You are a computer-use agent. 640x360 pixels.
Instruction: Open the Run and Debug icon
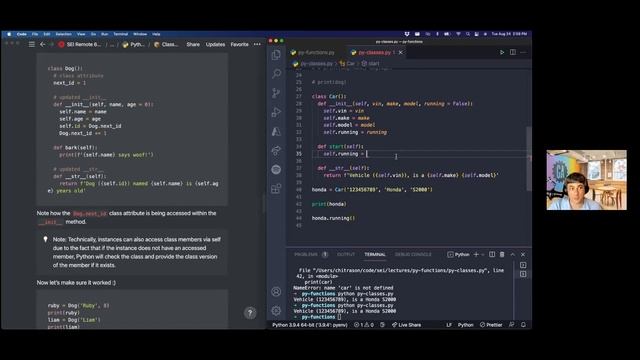click(x=276, y=112)
